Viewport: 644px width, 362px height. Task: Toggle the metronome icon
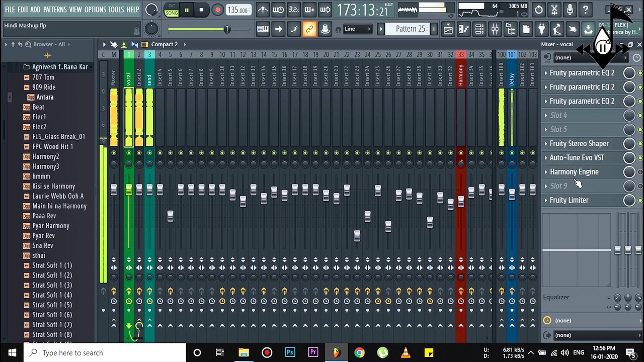click(263, 10)
